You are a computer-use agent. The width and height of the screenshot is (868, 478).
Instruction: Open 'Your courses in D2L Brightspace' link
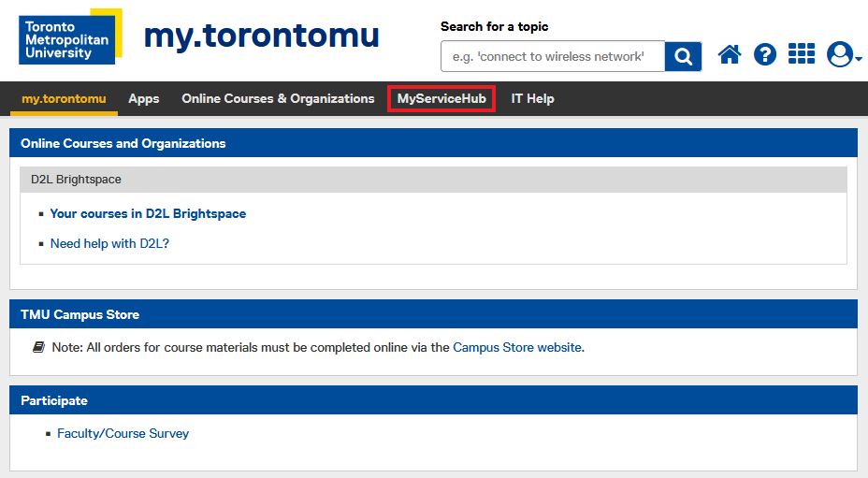[x=148, y=213]
